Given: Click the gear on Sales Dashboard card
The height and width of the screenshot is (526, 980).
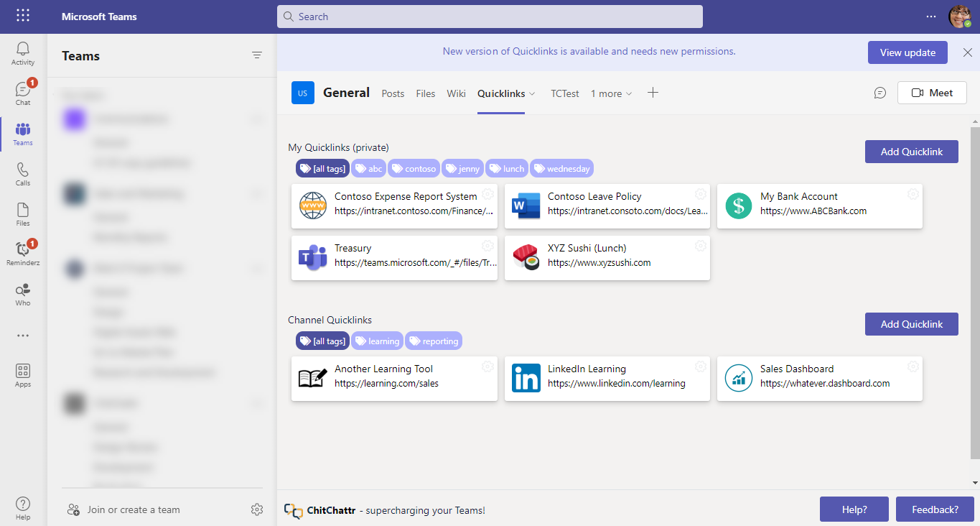Looking at the screenshot, I should click(913, 366).
